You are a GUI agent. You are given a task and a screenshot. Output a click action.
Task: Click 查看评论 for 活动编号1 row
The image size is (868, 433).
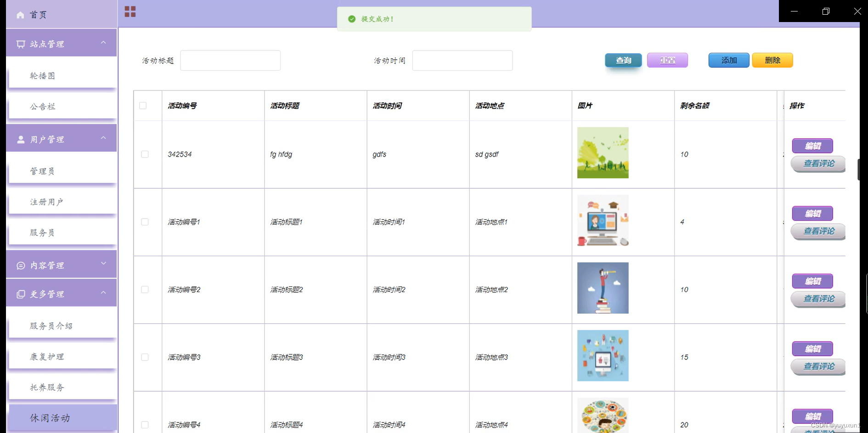pos(818,231)
